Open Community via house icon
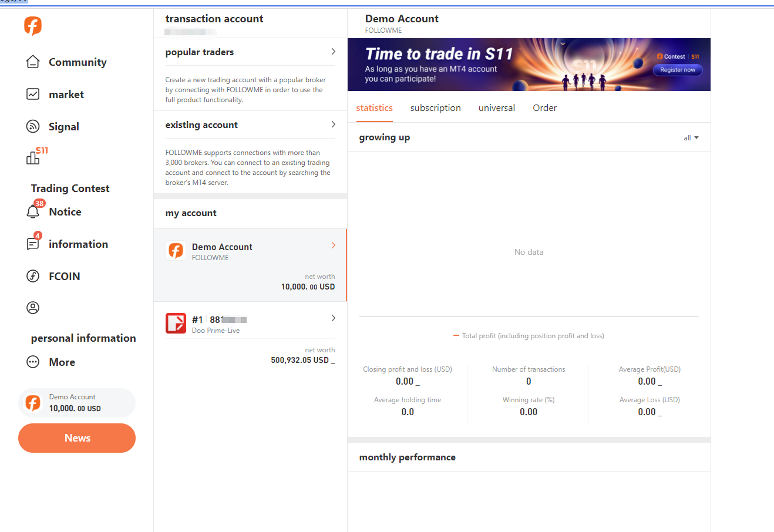The width and height of the screenshot is (774, 532). coord(33,62)
